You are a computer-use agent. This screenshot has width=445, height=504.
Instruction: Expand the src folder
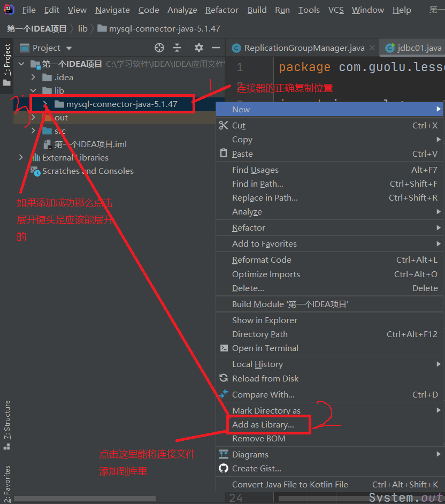pyautogui.click(x=33, y=131)
